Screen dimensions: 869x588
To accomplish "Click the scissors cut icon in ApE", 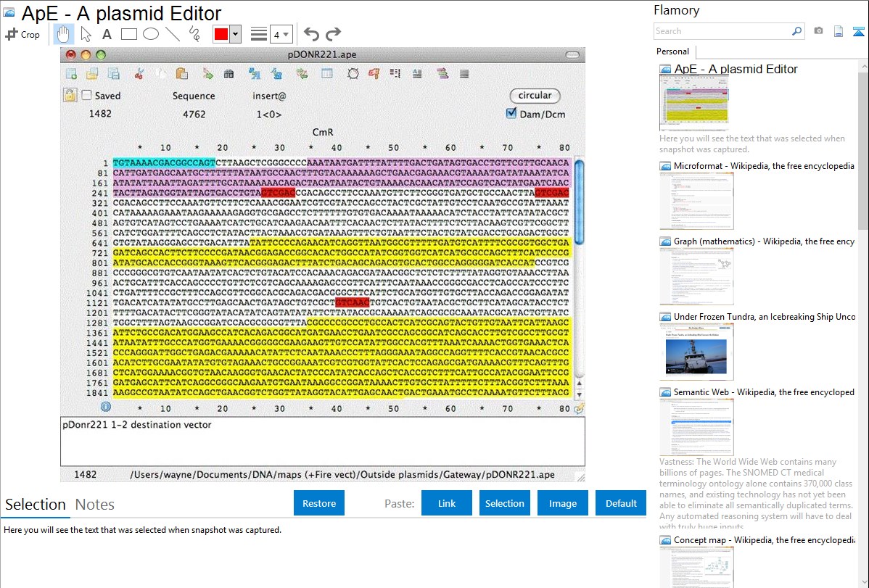I will point(139,74).
